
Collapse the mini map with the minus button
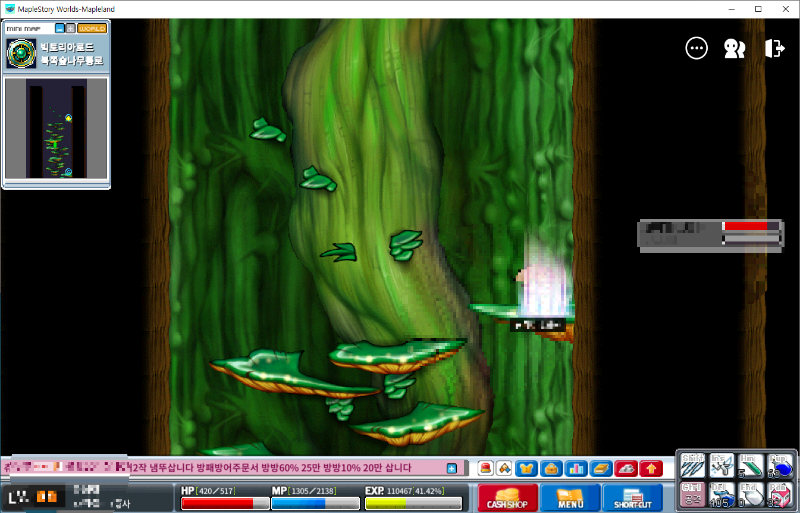click(x=60, y=29)
